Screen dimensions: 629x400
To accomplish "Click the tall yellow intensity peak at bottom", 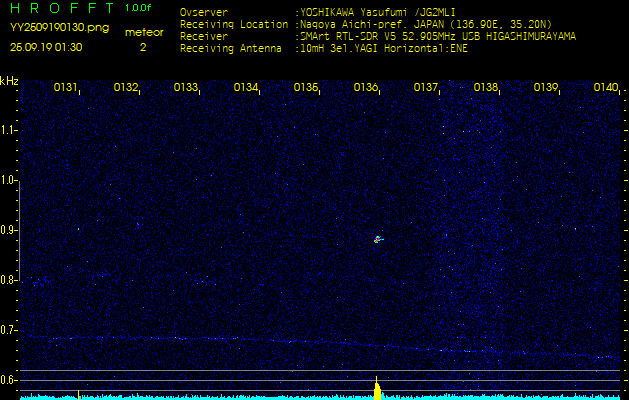I will click(x=377, y=388).
